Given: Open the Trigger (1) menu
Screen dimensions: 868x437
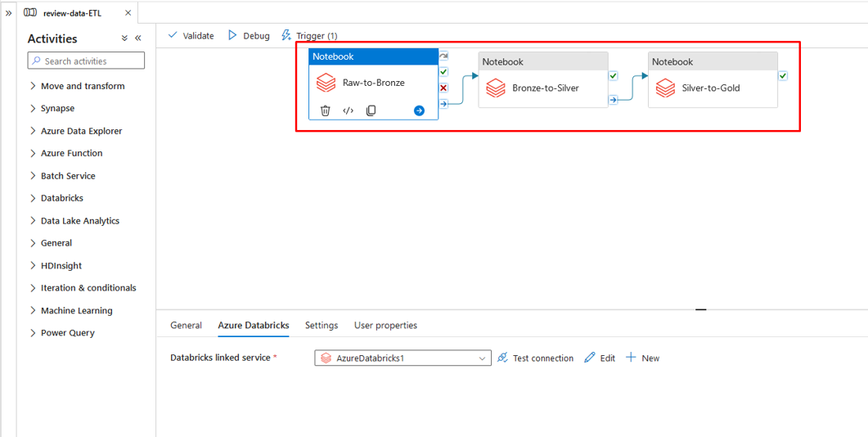Looking at the screenshot, I should coord(309,35).
